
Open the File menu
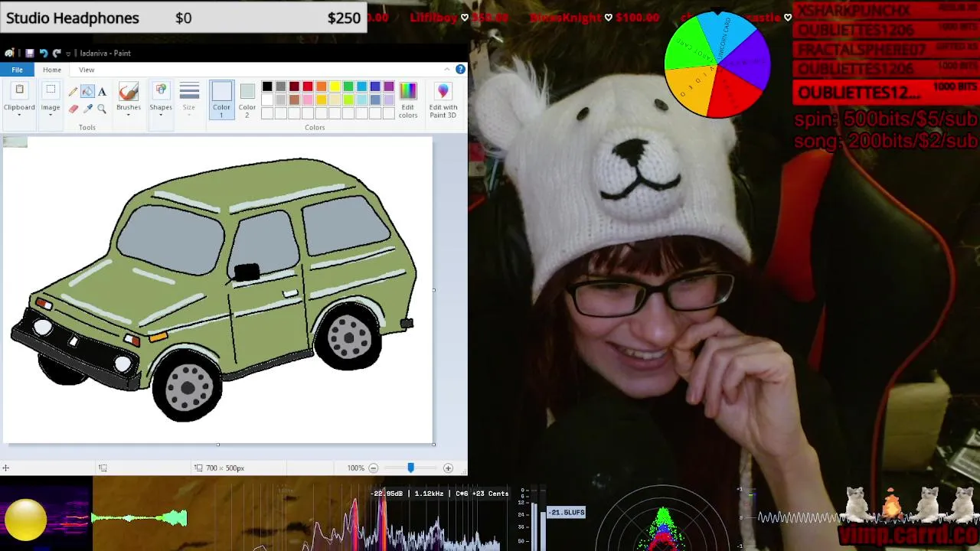click(17, 70)
